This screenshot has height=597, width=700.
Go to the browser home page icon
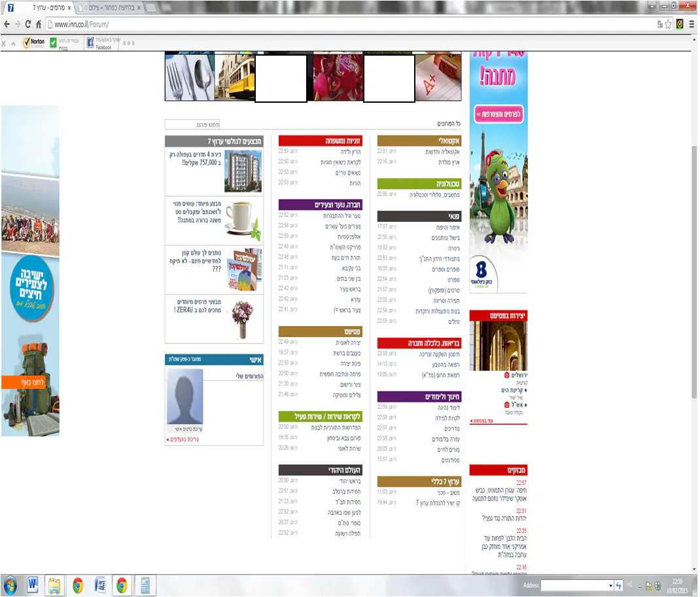(39, 24)
